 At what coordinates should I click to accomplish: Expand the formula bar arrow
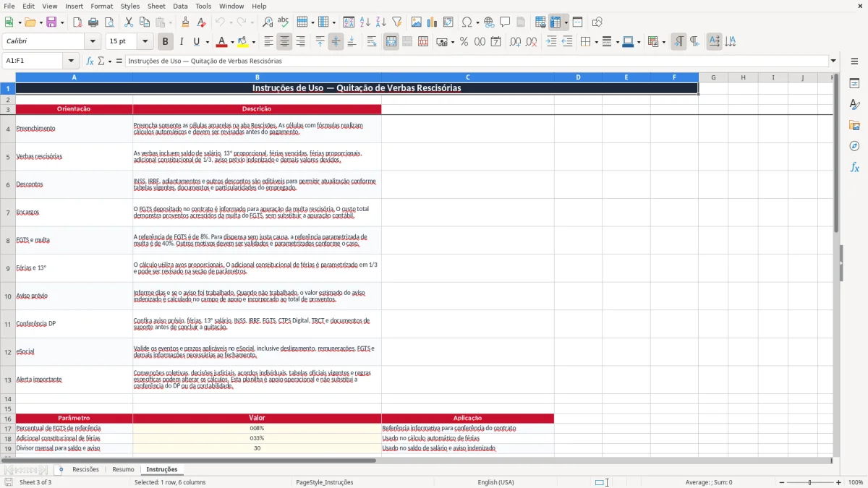(833, 61)
